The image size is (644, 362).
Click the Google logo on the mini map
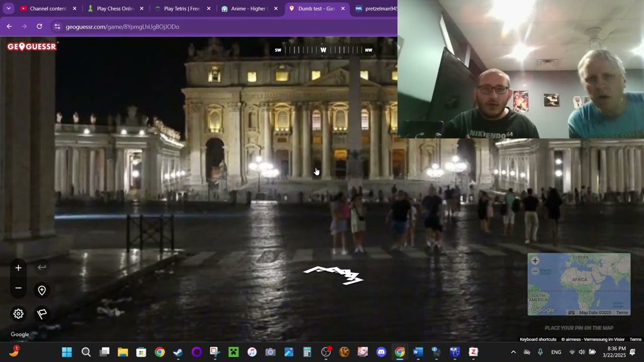543,310
